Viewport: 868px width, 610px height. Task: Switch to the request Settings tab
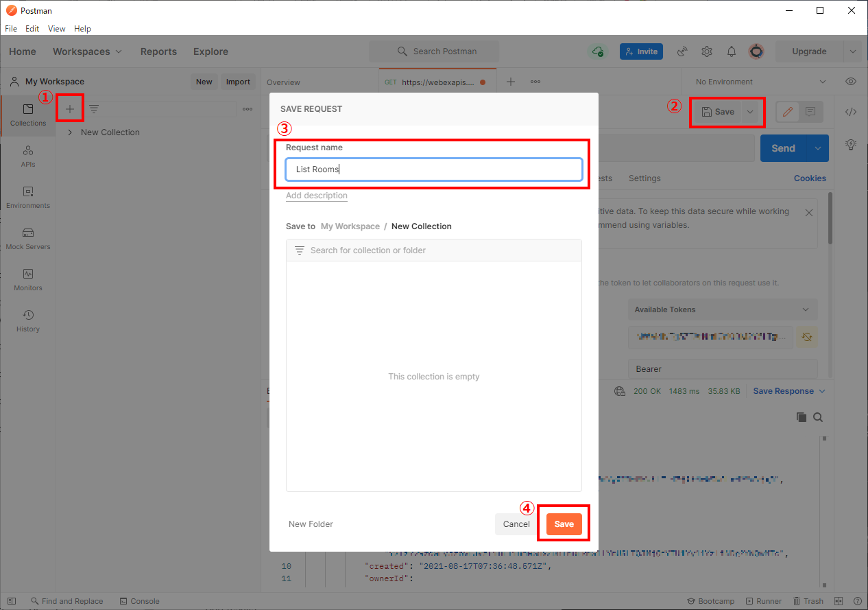644,178
